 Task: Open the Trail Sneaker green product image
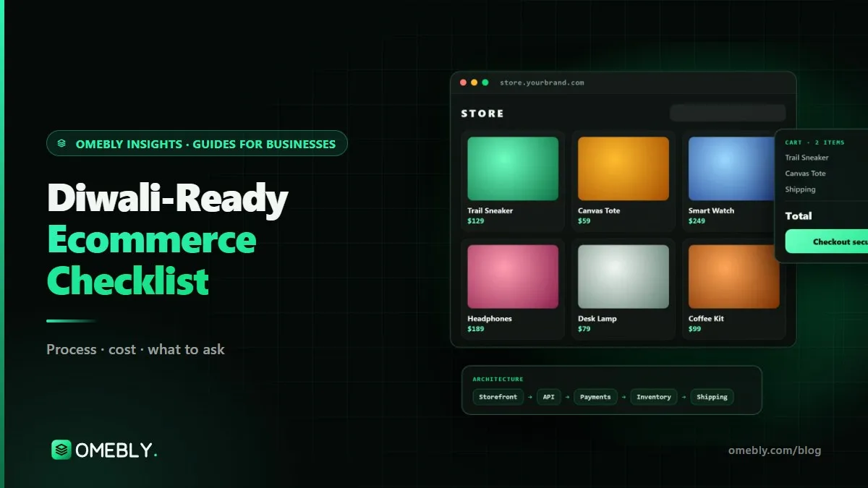[x=513, y=168]
